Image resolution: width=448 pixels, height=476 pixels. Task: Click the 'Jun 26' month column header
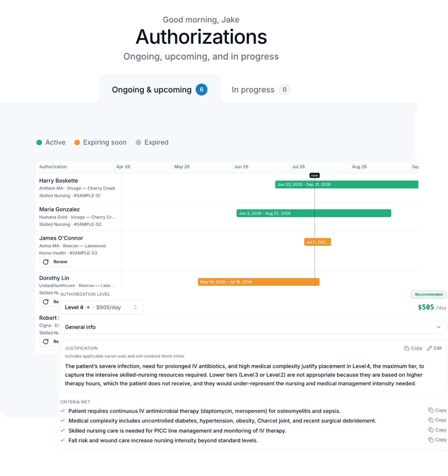pyautogui.click(x=241, y=167)
